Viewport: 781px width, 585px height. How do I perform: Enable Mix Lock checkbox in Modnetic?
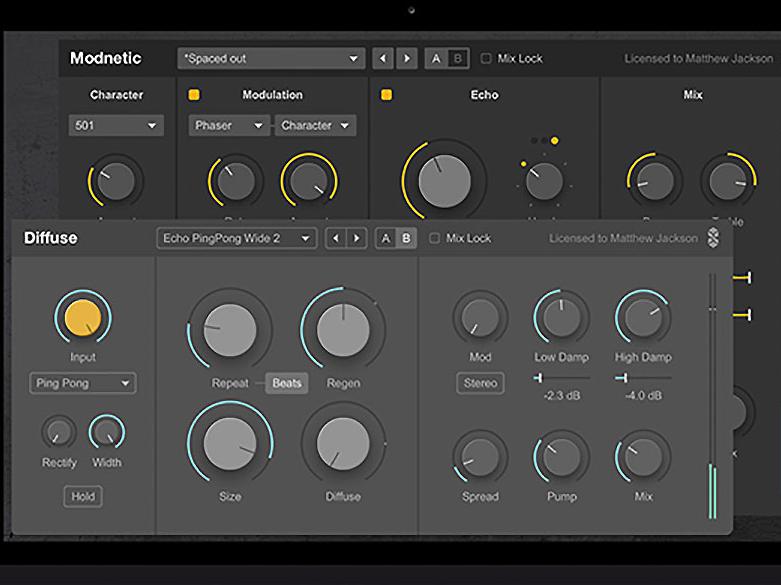click(x=486, y=58)
